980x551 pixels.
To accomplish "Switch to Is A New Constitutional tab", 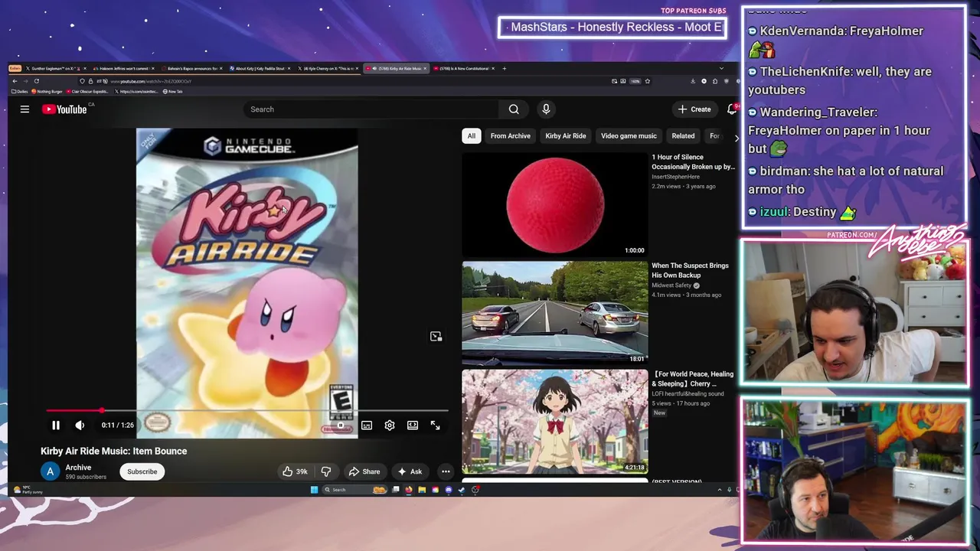I will (463, 68).
